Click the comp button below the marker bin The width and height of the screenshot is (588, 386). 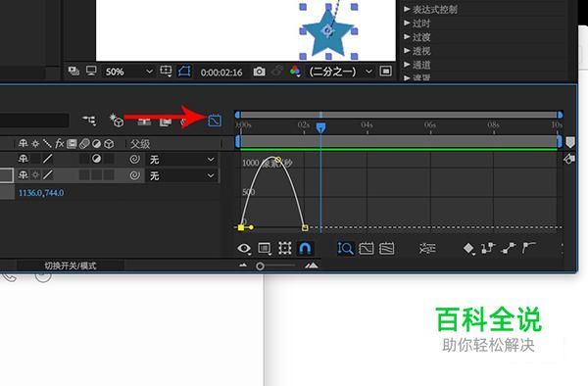[569, 160]
